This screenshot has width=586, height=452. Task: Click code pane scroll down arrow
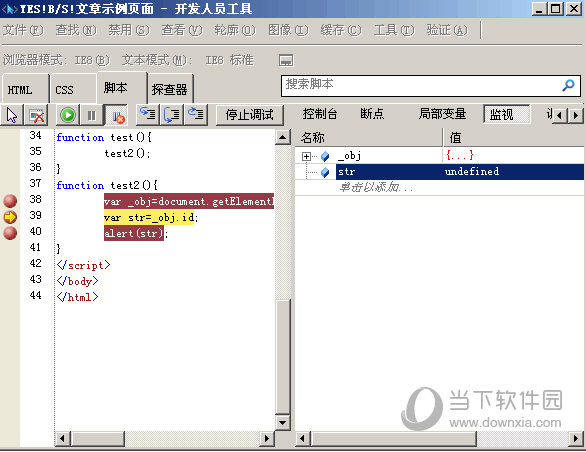(x=283, y=422)
